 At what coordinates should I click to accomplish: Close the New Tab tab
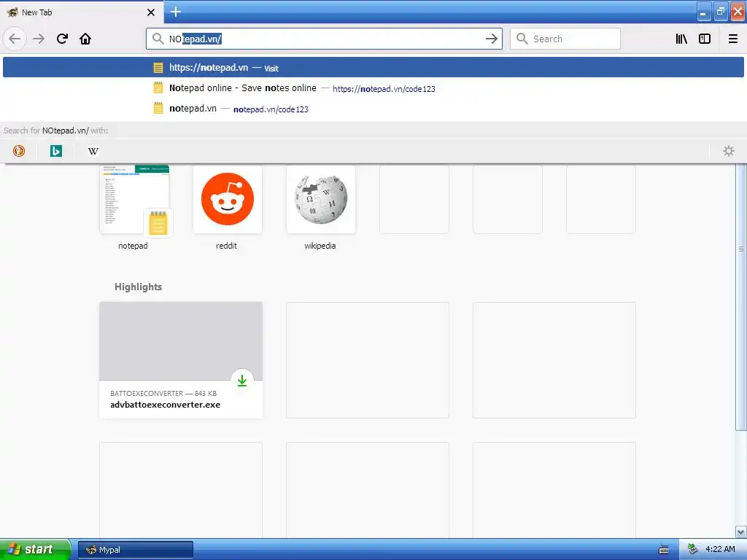coord(150,12)
